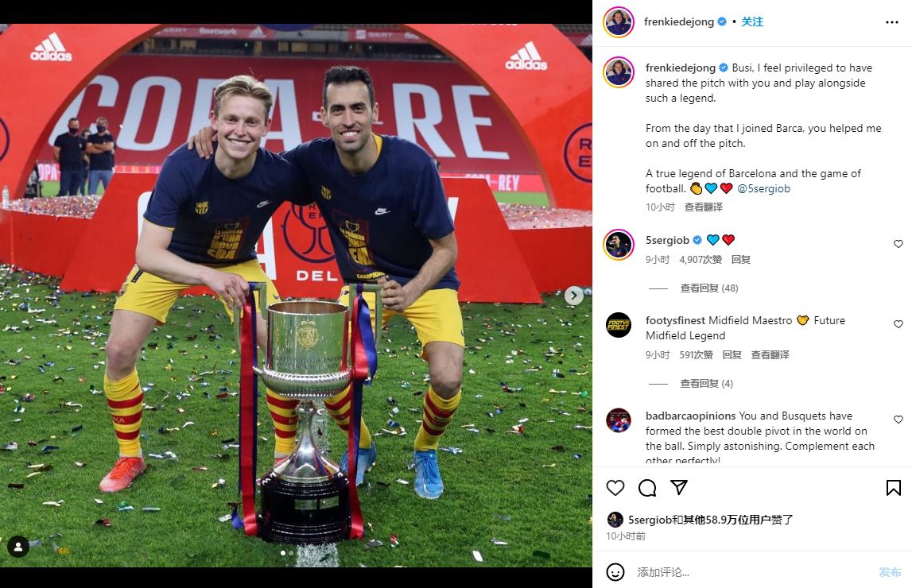Open frenkiedejong profile avatar in header
Viewport: 912px width, 588px height.
(619, 22)
